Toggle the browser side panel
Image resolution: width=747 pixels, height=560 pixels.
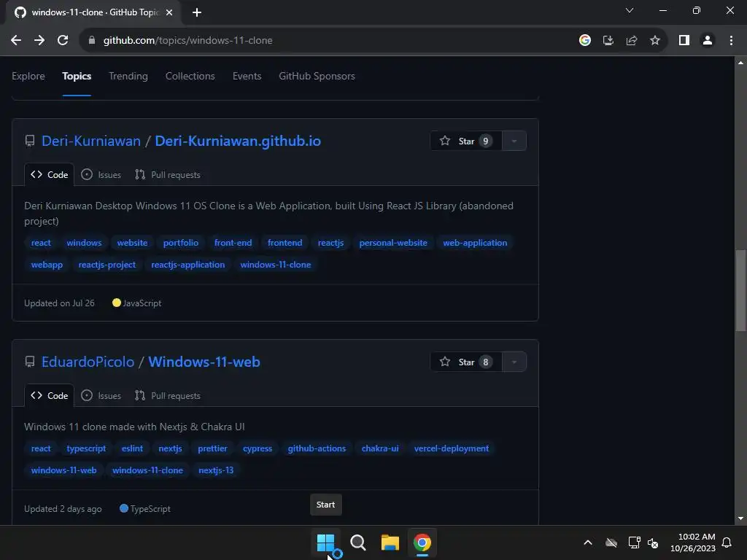[684, 41]
